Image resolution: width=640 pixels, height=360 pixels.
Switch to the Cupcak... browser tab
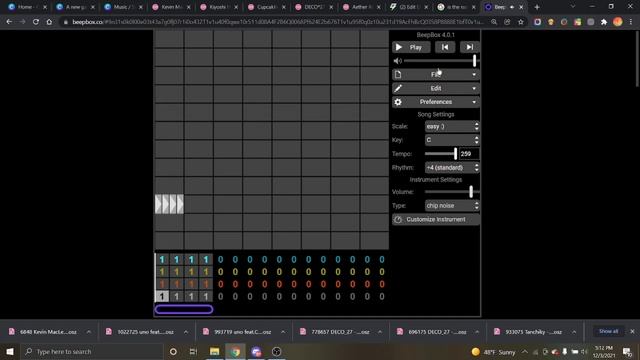(267, 7)
